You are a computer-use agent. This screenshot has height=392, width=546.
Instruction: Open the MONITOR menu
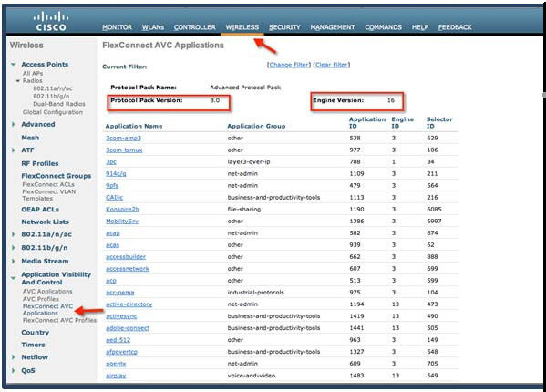117,27
